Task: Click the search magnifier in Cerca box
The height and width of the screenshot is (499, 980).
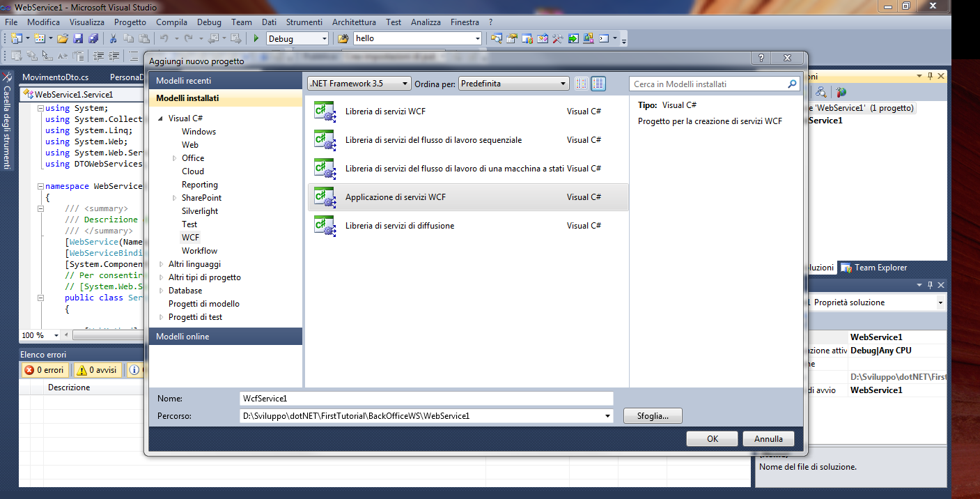Action: coord(792,84)
